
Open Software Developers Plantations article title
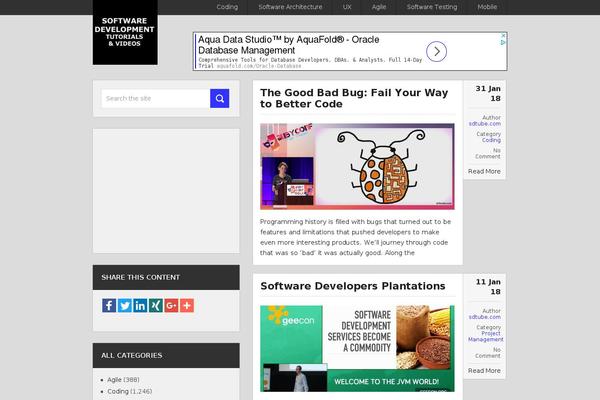[x=353, y=286]
